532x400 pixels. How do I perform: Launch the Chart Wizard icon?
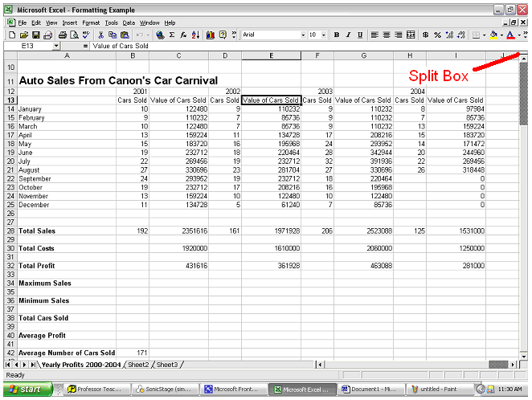click(211, 35)
